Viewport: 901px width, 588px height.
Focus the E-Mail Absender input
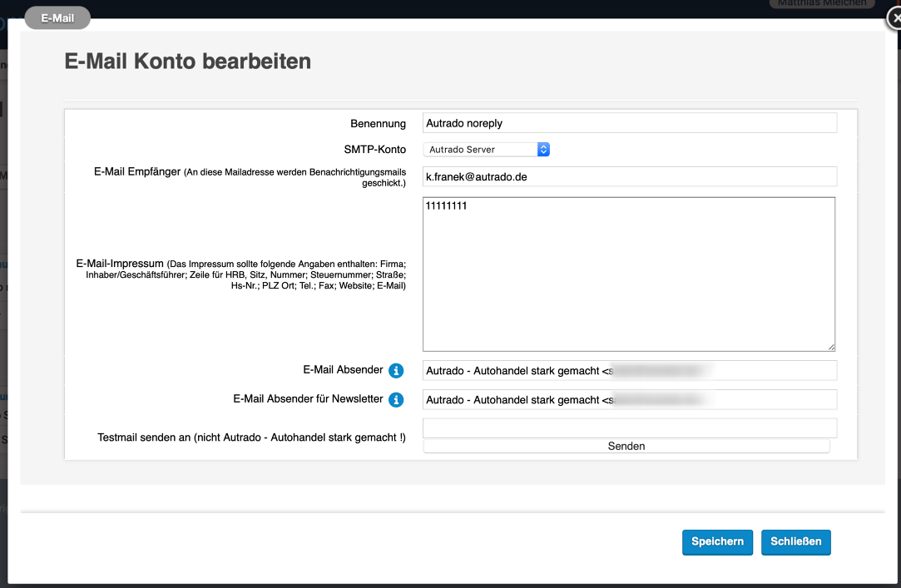(x=629, y=371)
